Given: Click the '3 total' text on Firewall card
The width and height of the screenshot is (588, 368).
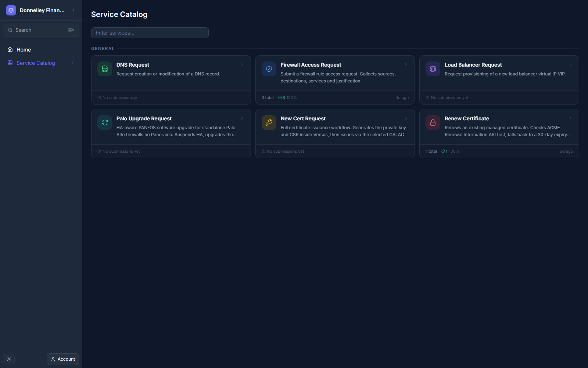Looking at the screenshot, I should coord(268,98).
